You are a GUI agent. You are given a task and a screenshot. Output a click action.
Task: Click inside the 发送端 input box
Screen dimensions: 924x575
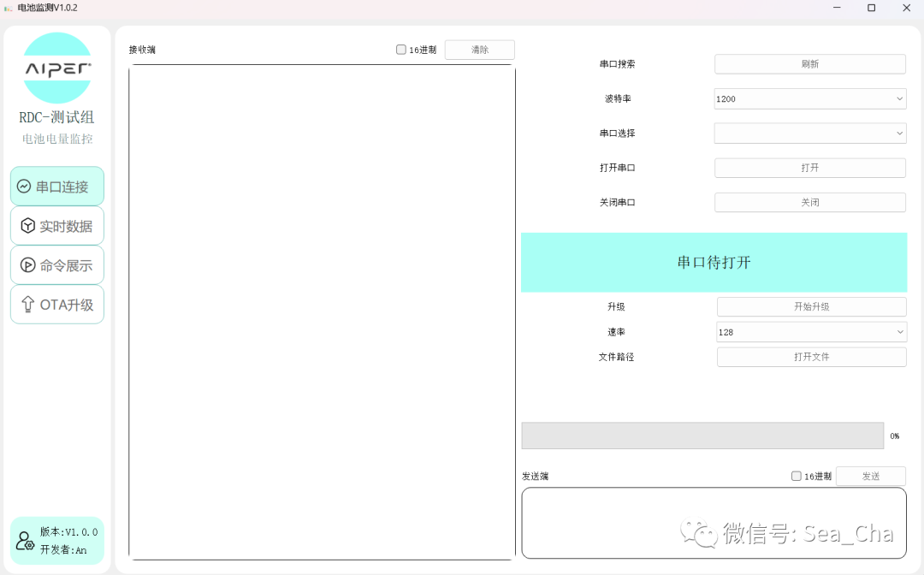tap(714, 523)
